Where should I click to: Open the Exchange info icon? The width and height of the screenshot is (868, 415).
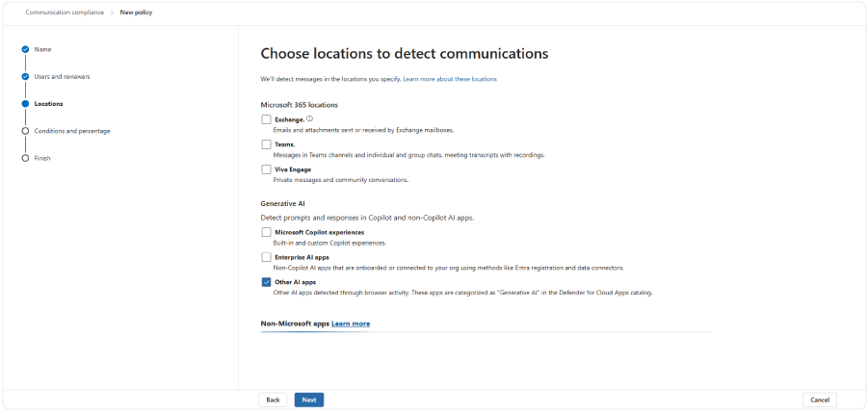pyautogui.click(x=310, y=118)
